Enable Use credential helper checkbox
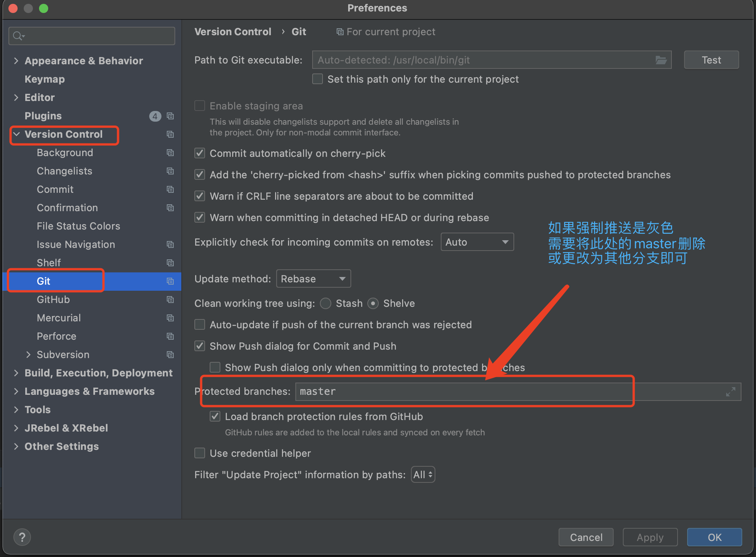The height and width of the screenshot is (557, 756). (x=200, y=453)
